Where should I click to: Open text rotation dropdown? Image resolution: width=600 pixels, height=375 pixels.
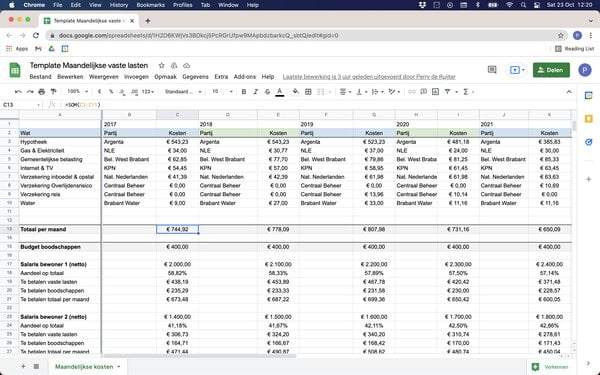[394, 92]
